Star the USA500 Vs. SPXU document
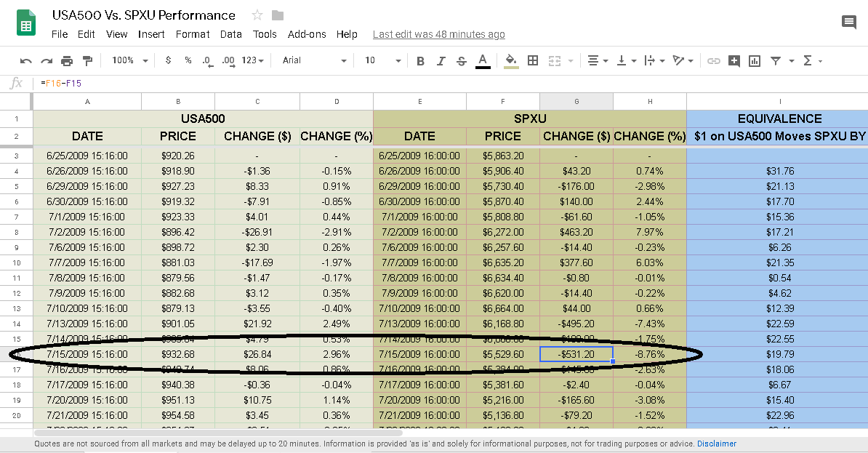 click(257, 15)
